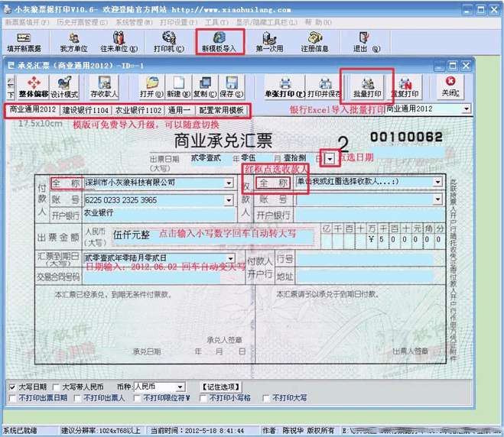
Task: Expand the payee 全称 selection dropdown
Action: point(437,182)
